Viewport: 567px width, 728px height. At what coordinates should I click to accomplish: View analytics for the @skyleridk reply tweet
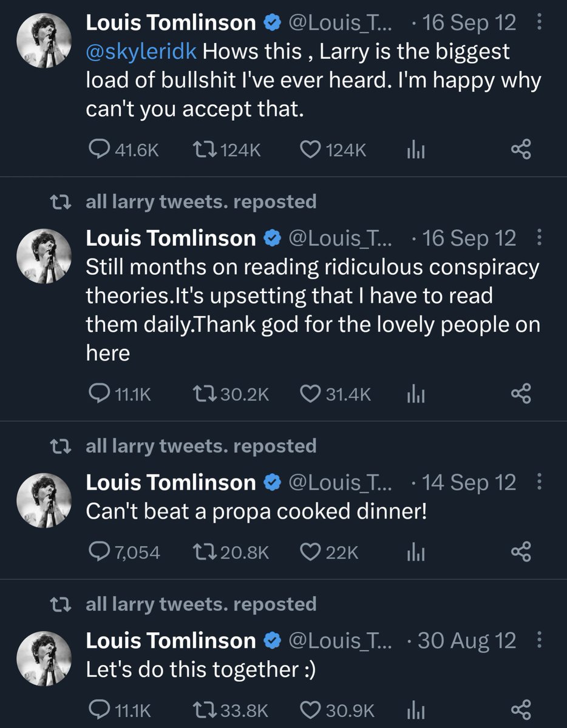point(415,150)
